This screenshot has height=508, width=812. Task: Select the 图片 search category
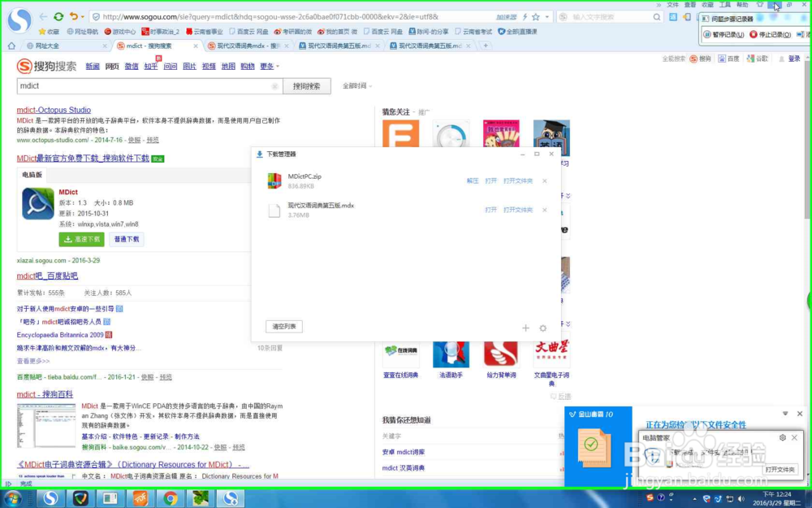tap(189, 67)
